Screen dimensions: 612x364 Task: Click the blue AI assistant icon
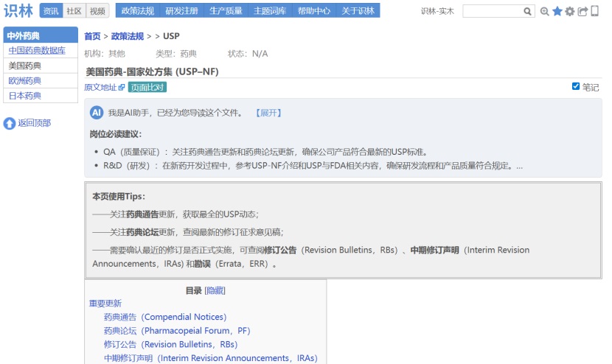point(97,113)
